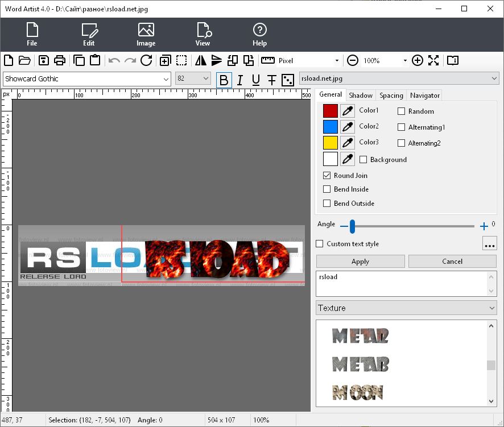Decrease the angle with the minus button
Image resolution: width=504 pixels, height=427 pixels.
point(344,226)
